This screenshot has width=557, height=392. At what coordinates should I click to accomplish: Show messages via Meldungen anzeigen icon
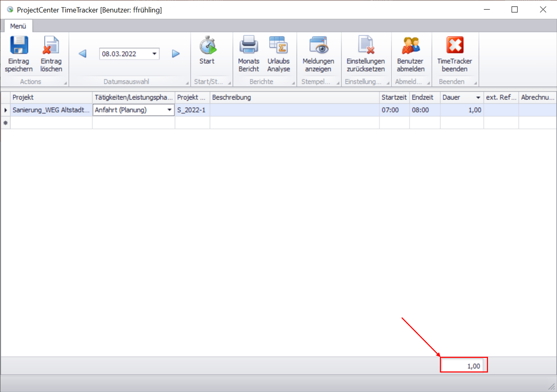tap(318, 46)
